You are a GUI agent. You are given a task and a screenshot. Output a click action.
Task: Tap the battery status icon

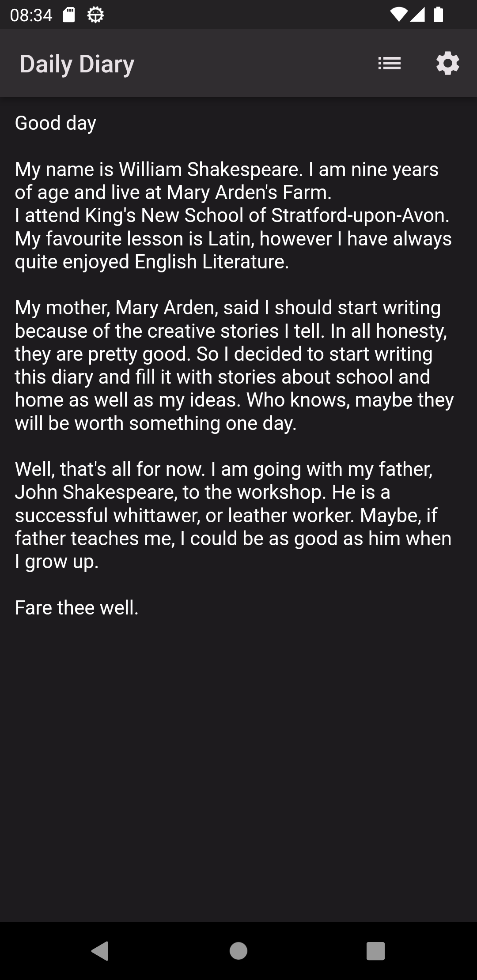click(x=438, y=15)
